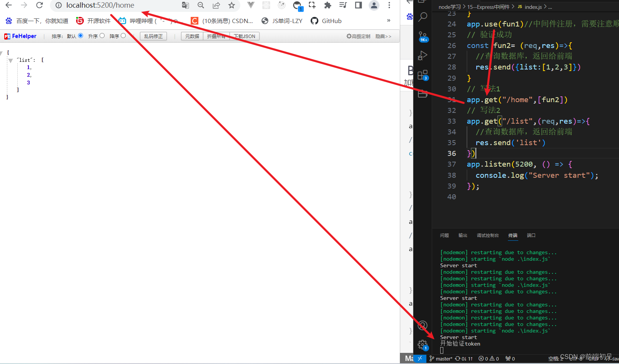Image resolution: width=619 pixels, height=364 pixels.
Task: Click the 乱码修正 button
Action: point(153,36)
